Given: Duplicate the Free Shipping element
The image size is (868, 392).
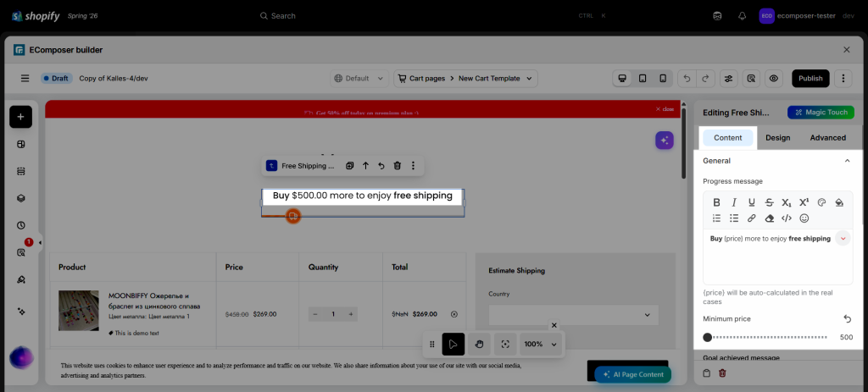Looking at the screenshot, I should [x=349, y=165].
